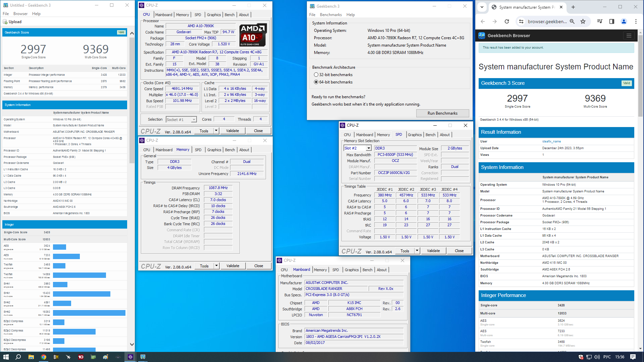The image size is (644, 362).
Task: Open the Chrome profile avatar
Action: 624,21
